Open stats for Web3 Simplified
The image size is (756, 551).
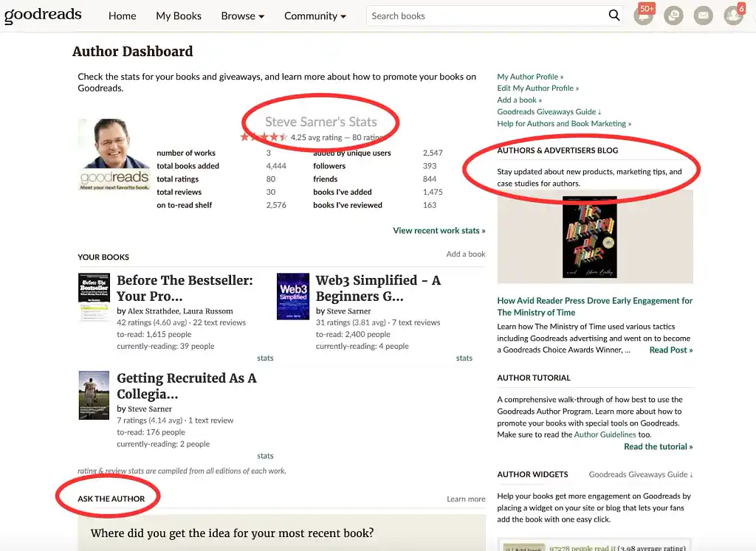point(464,358)
